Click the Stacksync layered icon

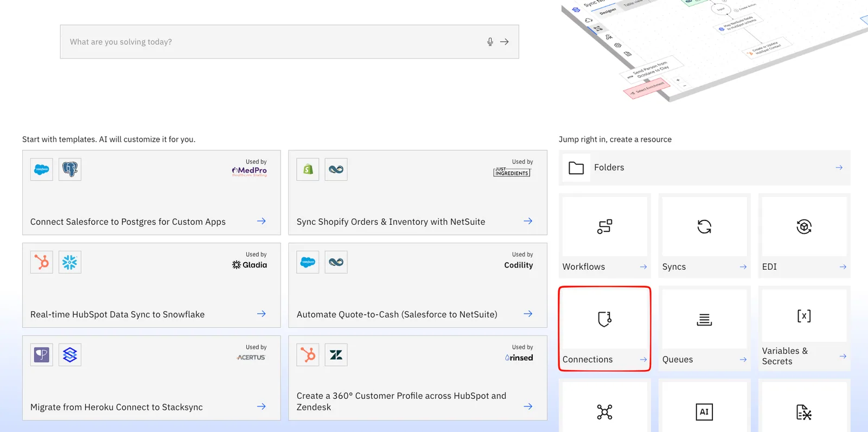(70, 355)
